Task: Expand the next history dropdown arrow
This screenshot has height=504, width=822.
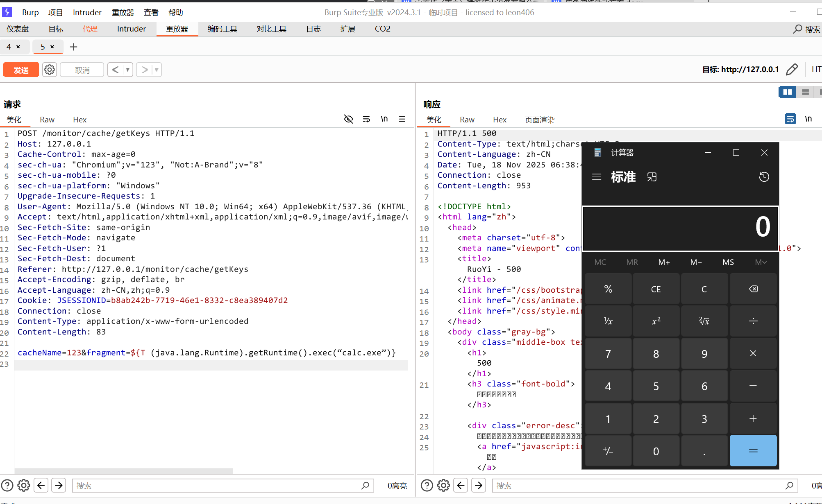Action: [157, 70]
